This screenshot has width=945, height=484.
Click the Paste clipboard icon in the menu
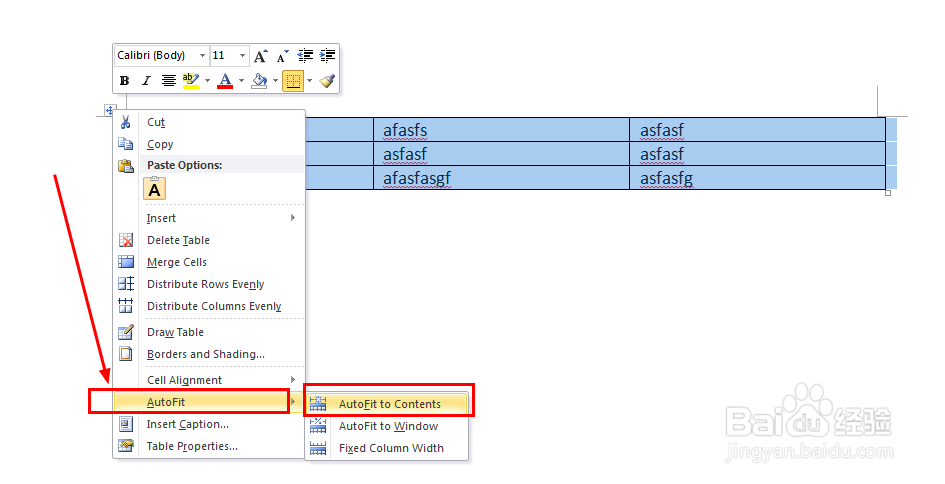pyautogui.click(x=125, y=166)
